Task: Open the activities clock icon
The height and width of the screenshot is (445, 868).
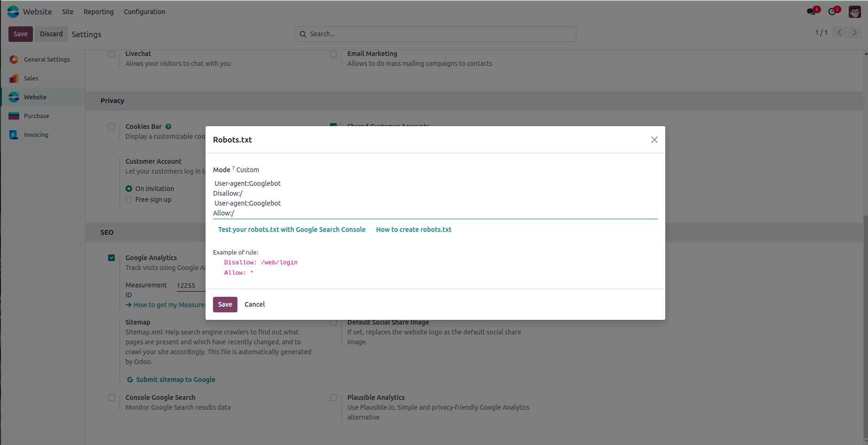Action: coord(832,11)
